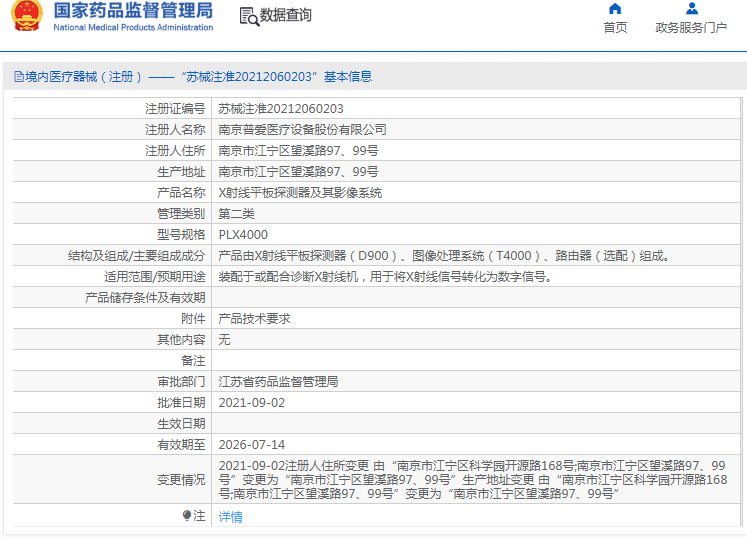Screen dimensions: 747x539
Task: Click the 政务服务门户 user icon
Action: pyautogui.click(x=692, y=9)
